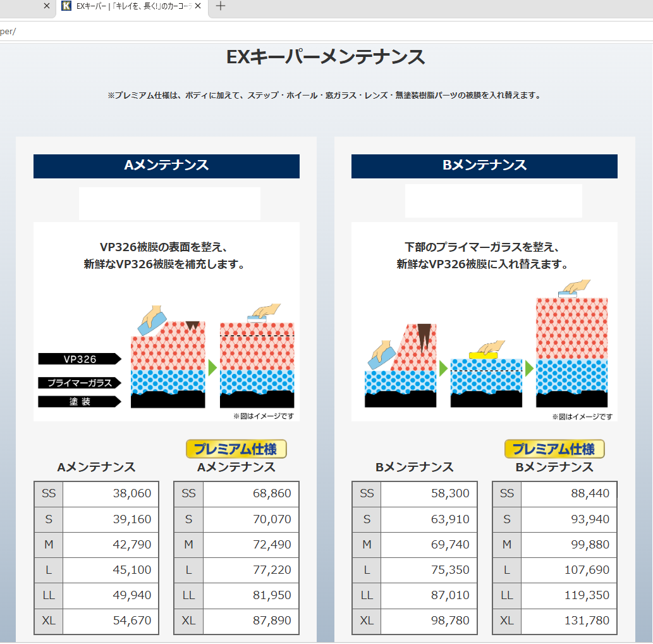Click the 58,300 price cell
Image resolution: width=653 pixels, height=644 pixels.
(x=429, y=494)
